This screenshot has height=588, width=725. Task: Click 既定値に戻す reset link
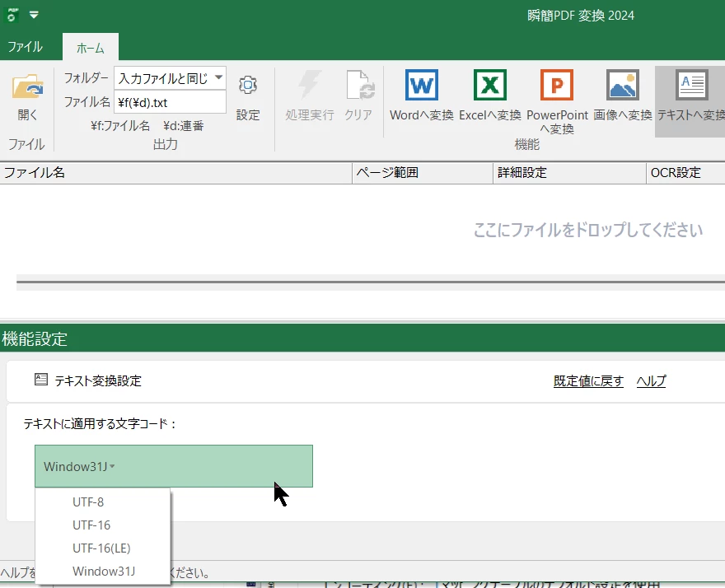[x=588, y=381]
